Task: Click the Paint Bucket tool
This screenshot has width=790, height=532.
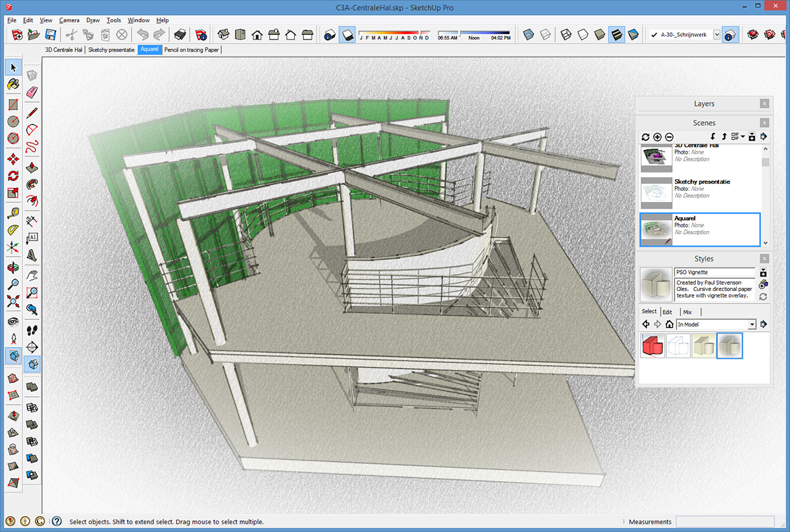Action: click(x=13, y=85)
